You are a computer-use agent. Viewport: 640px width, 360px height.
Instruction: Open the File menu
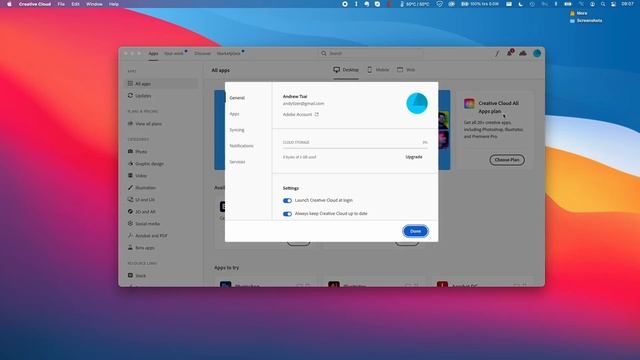(61, 4)
